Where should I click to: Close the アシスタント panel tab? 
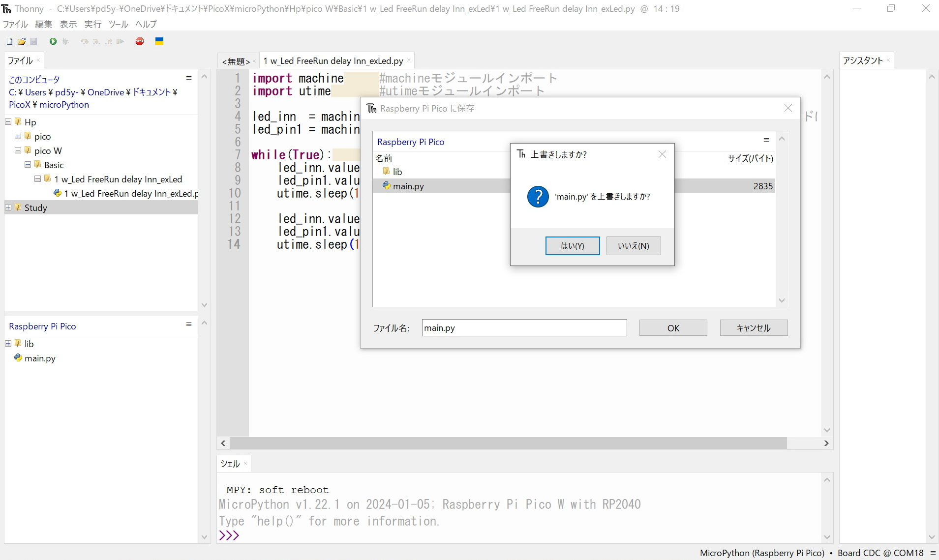click(888, 60)
